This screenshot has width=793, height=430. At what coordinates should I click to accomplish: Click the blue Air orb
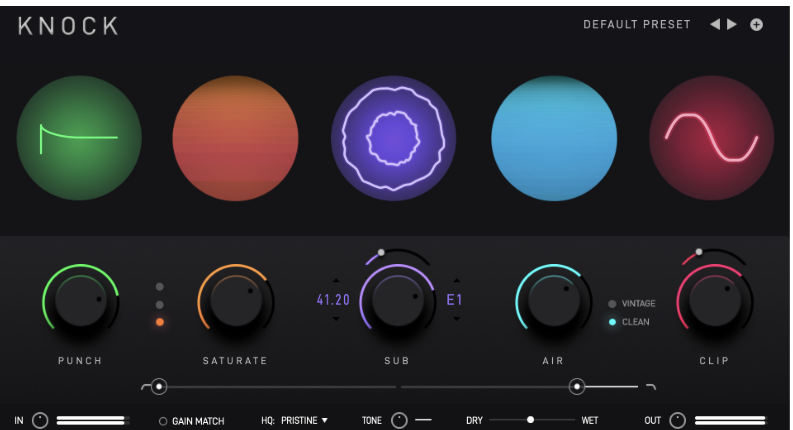[553, 138]
